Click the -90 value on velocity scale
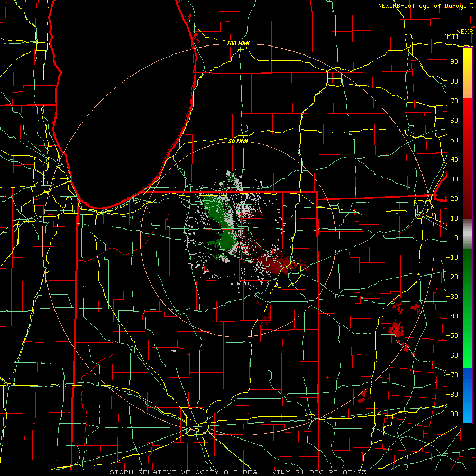Viewport: 476px width, 476px height. [452, 414]
